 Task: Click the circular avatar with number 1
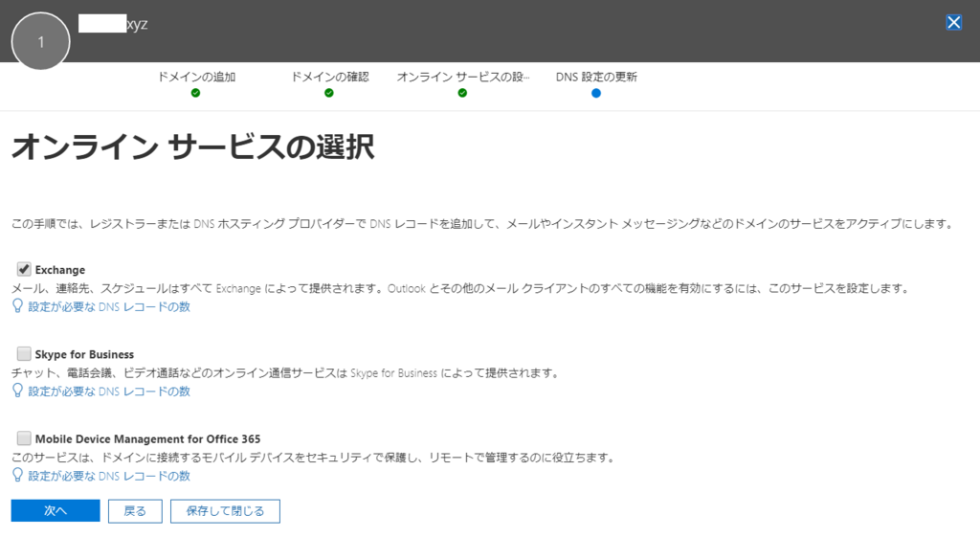(x=40, y=41)
